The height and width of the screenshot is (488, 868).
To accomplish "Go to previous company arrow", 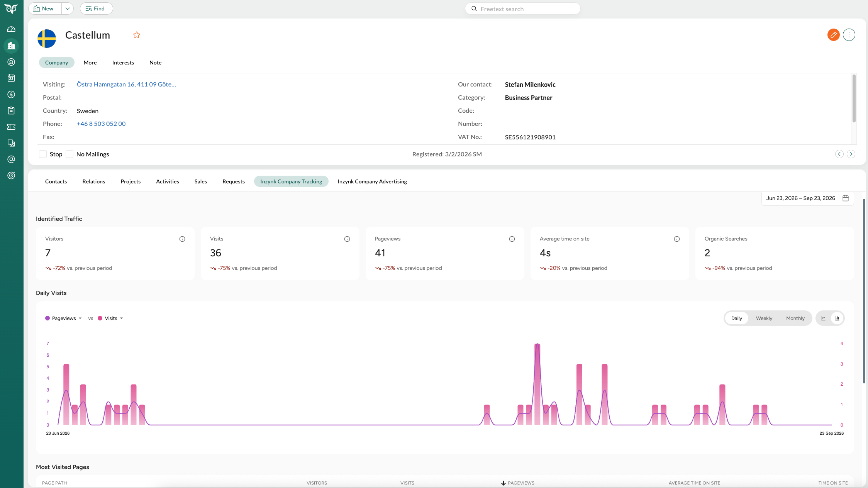I will [x=839, y=154].
